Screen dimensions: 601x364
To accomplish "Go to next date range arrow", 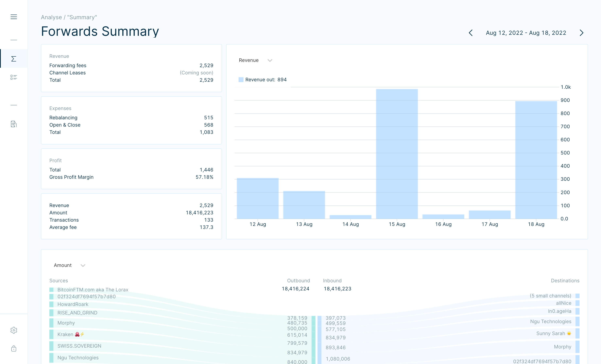I will click(582, 33).
